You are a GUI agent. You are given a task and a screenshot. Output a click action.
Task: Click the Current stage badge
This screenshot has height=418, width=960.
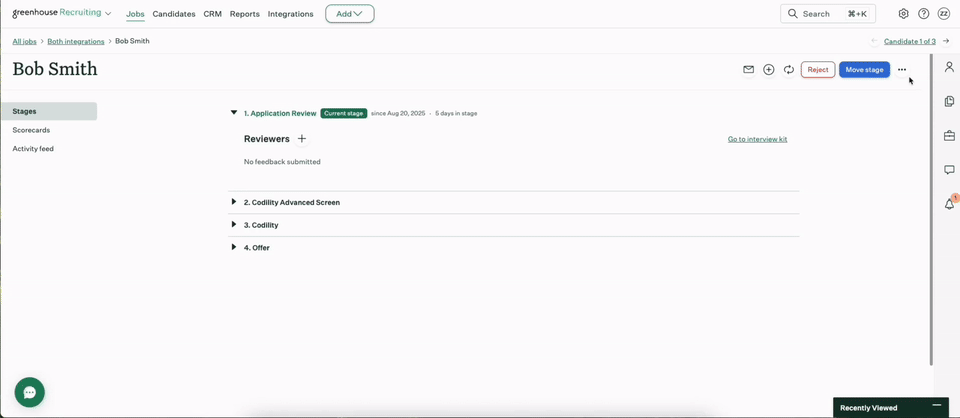tap(343, 113)
